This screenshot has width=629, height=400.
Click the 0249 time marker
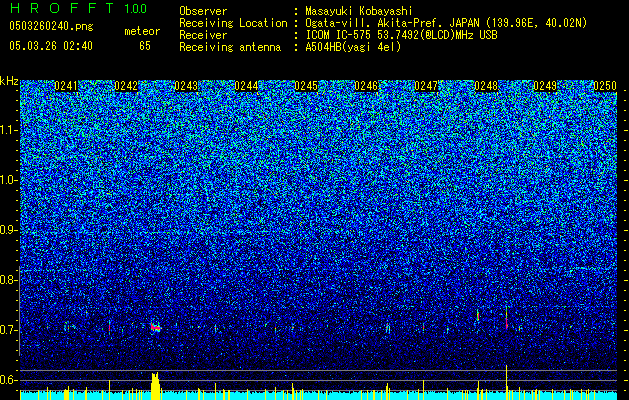coord(545,86)
